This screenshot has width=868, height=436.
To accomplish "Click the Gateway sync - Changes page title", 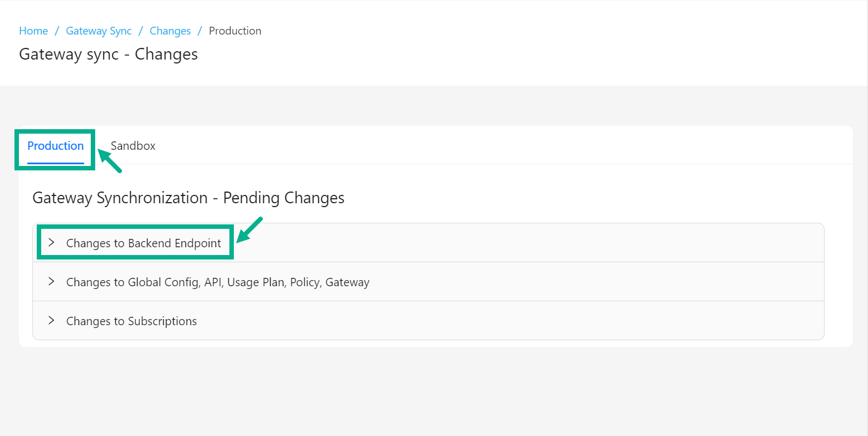I will tap(109, 55).
